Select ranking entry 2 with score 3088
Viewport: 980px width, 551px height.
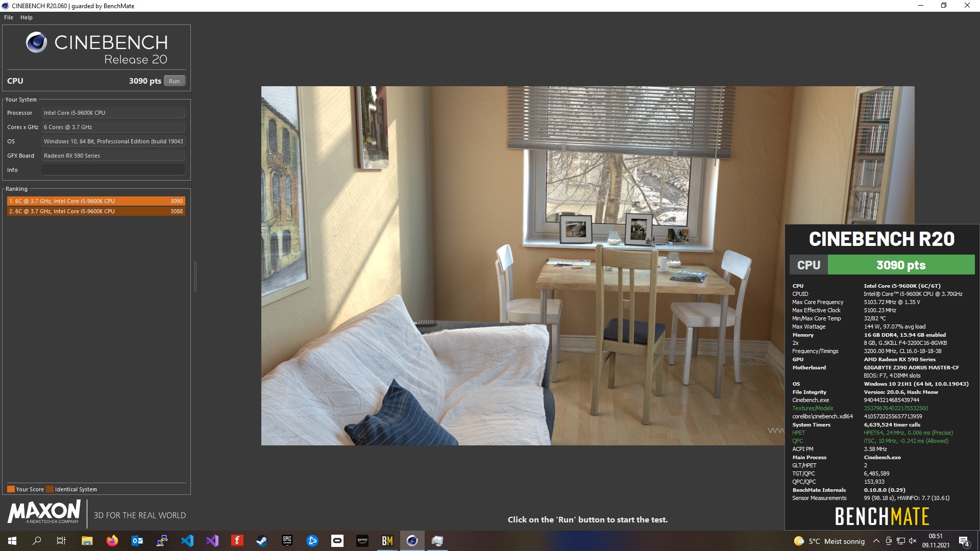(x=96, y=211)
